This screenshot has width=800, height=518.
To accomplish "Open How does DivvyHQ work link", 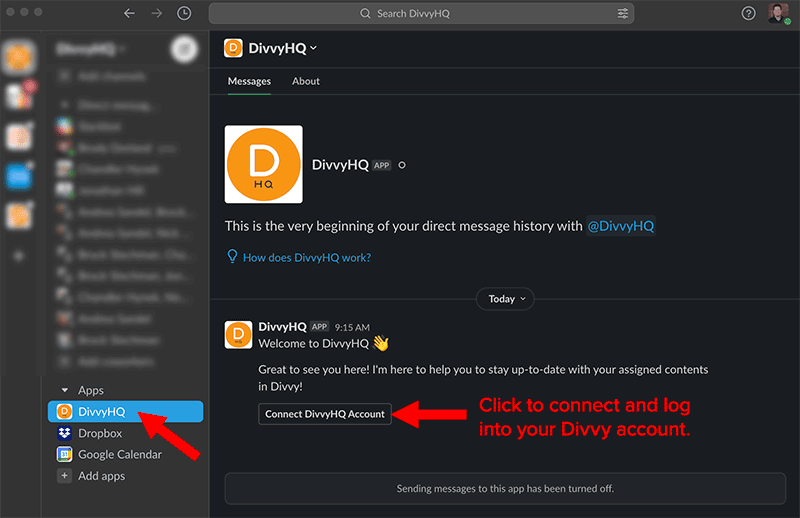I will tap(307, 258).
